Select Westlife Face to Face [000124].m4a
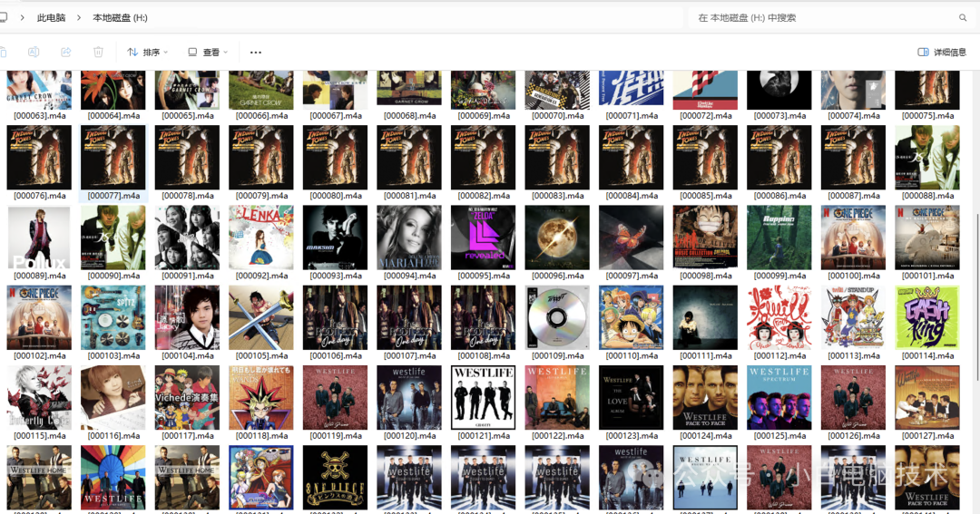The image size is (980, 514). point(705,397)
